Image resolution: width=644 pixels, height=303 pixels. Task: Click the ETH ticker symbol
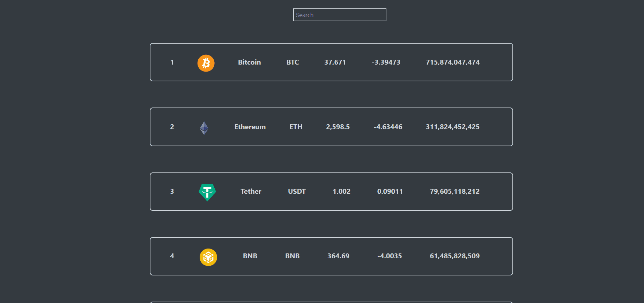pos(296,127)
